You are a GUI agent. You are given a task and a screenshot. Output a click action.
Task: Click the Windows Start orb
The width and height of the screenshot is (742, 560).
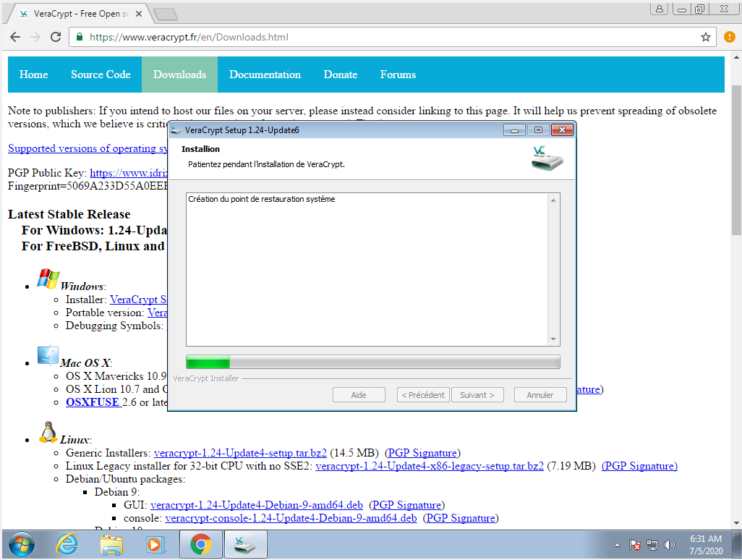pyautogui.click(x=21, y=545)
